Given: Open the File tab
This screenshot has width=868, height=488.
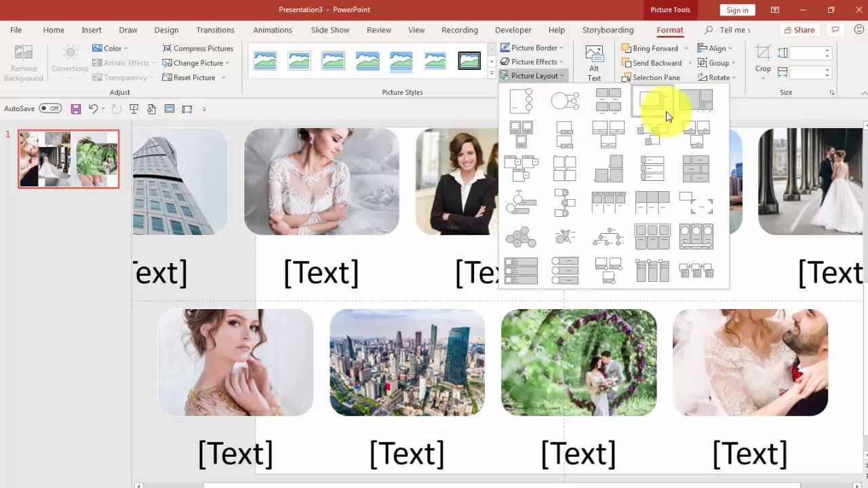Looking at the screenshot, I should click(x=16, y=30).
